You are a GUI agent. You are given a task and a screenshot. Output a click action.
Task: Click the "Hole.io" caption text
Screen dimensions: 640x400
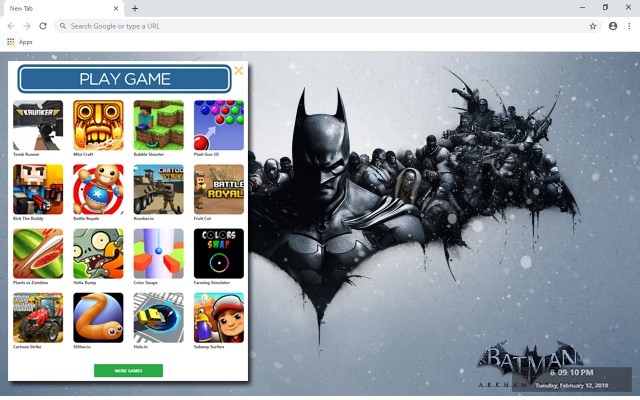pyautogui.click(x=141, y=347)
